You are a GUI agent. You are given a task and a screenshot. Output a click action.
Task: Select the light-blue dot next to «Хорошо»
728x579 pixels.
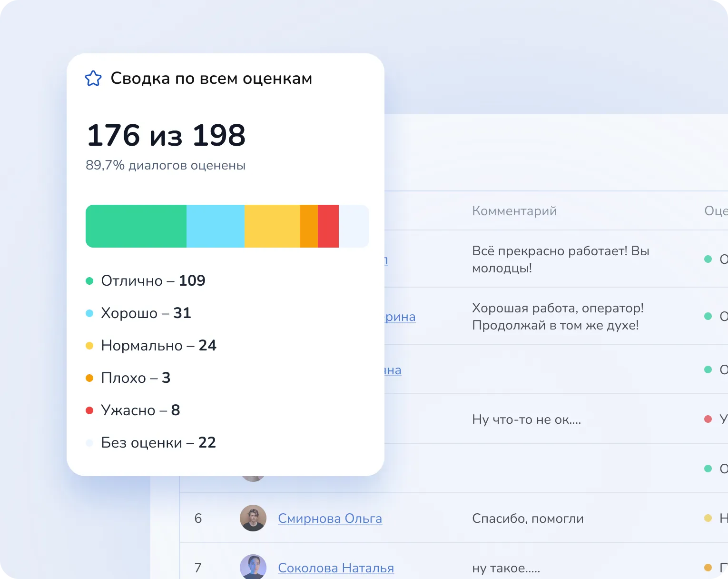click(x=90, y=313)
